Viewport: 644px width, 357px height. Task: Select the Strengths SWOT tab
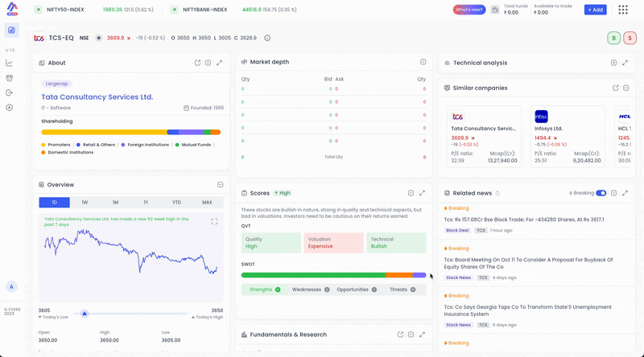coord(265,289)
